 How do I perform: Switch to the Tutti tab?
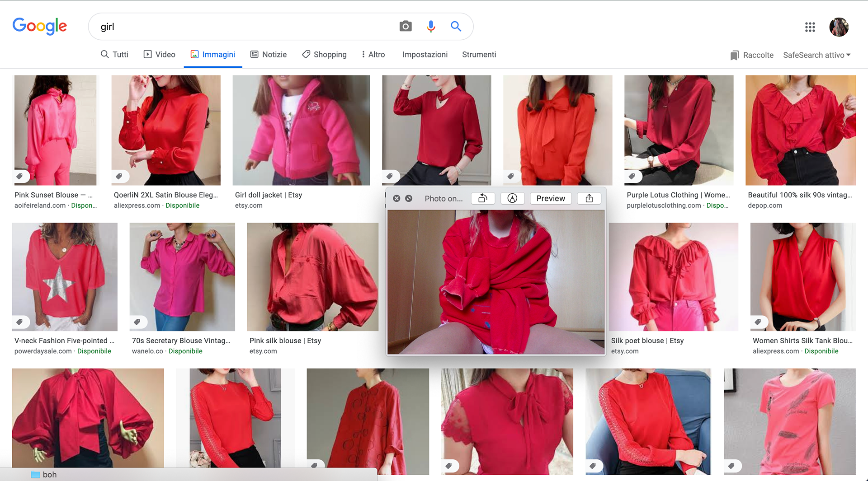point(114,55)
